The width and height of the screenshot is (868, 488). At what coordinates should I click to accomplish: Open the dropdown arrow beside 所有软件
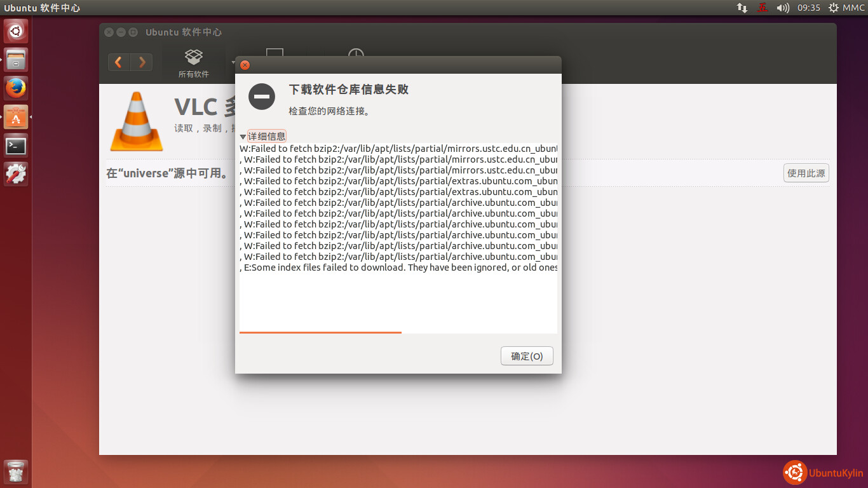pyautogui.click(x=233, y=62)
